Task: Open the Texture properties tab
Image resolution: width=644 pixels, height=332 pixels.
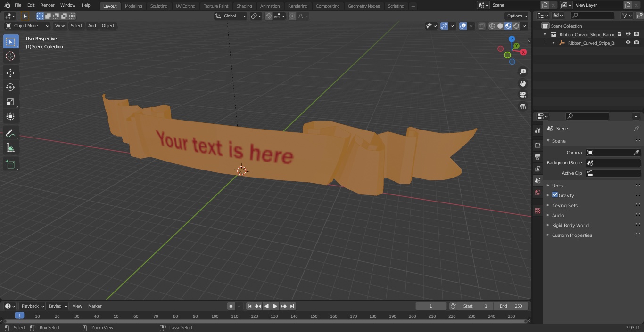Action: pos(537,211)
